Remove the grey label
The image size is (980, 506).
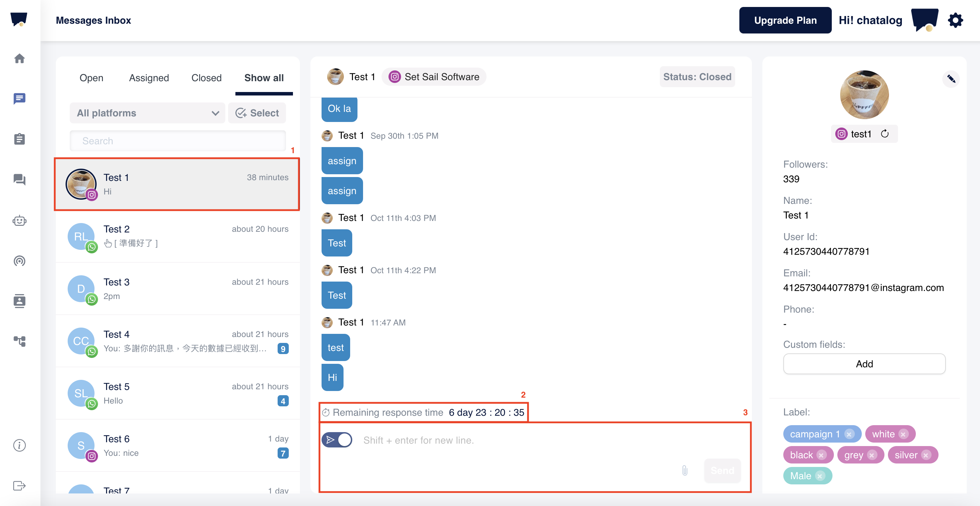[872, 455]
